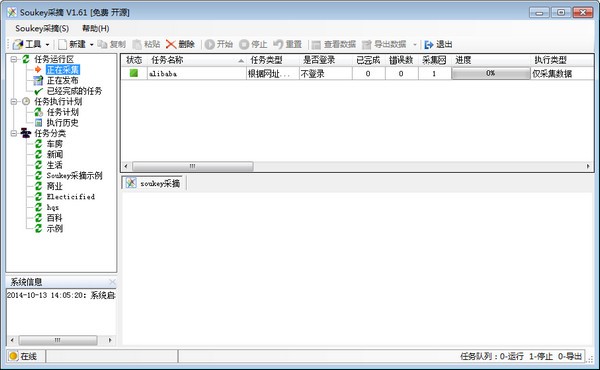The height and width of the screenshot is (370, 600).
Task: Select the 百科 category
Action: point(54,218)
